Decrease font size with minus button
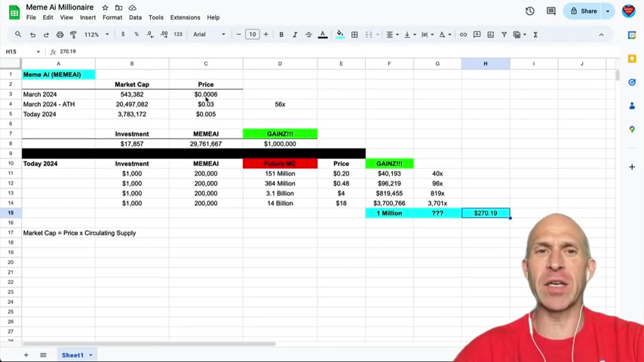The width and height of the screenshot is (644, 362). point(238,35)
